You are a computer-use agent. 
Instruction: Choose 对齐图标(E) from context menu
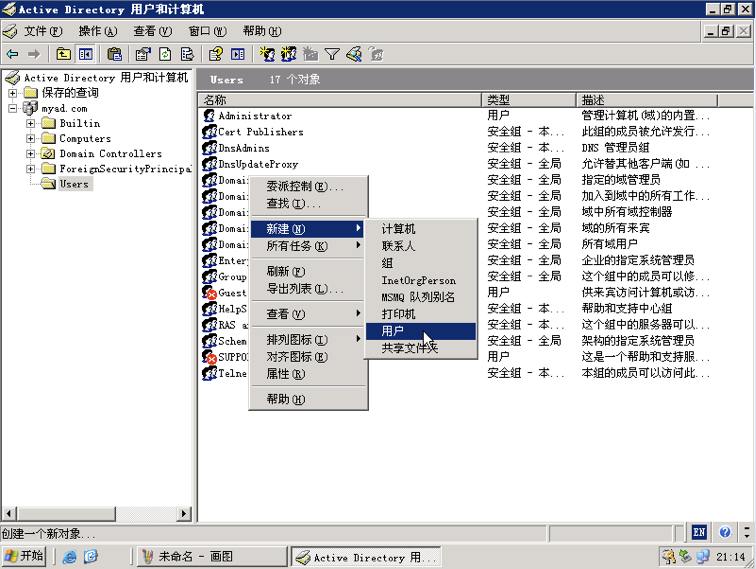point(309,357)
